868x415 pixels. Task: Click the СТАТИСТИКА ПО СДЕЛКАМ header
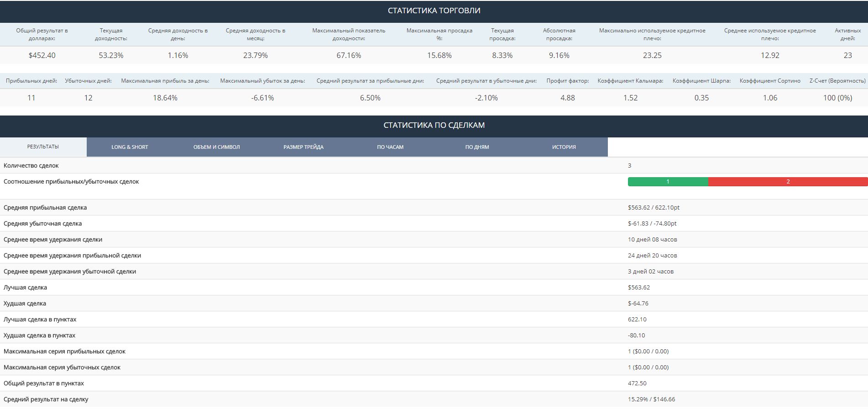pos(434,125)
